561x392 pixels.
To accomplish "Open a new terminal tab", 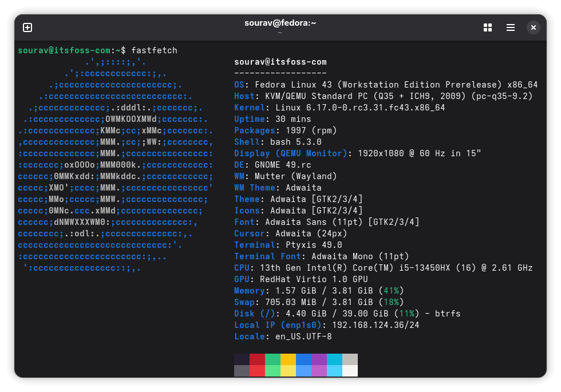I will pos(27,27).
